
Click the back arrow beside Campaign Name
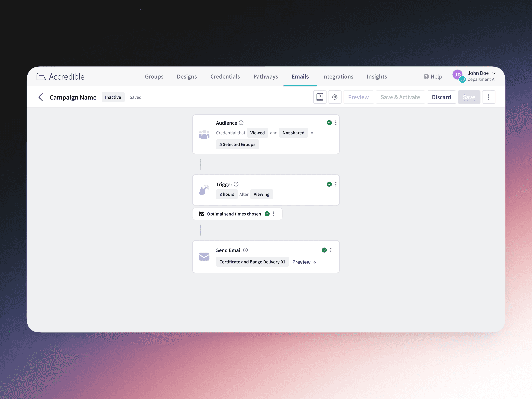coord(41,97)
